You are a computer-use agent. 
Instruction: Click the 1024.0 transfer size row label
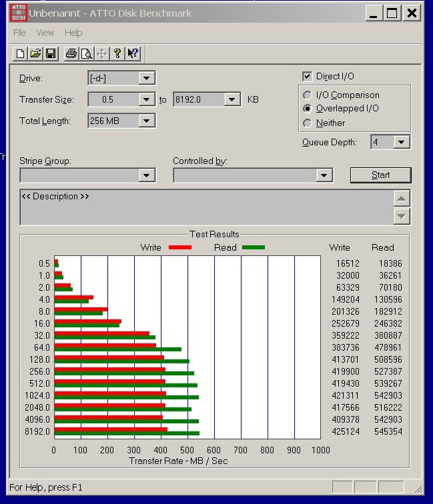click(x=37, y=395)
